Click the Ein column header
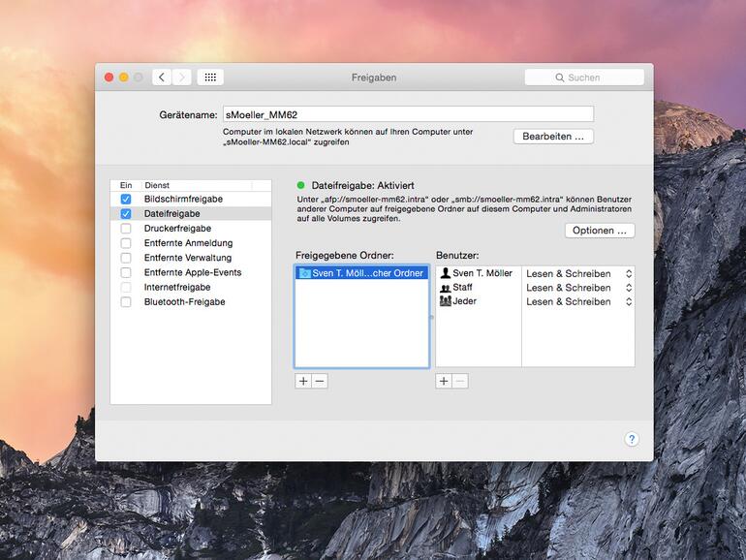Image resolution: width=746 pixels, height=560 pixels. [x=126, y=185]
